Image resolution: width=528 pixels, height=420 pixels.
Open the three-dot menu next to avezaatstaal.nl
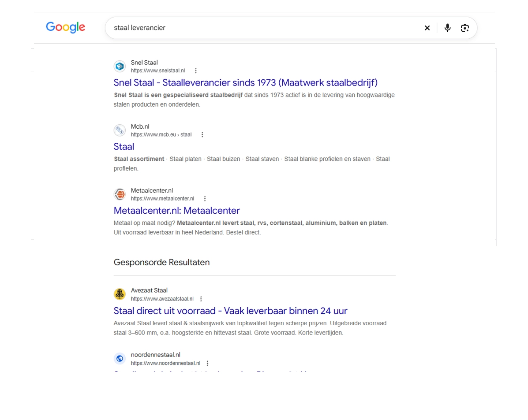201,299
